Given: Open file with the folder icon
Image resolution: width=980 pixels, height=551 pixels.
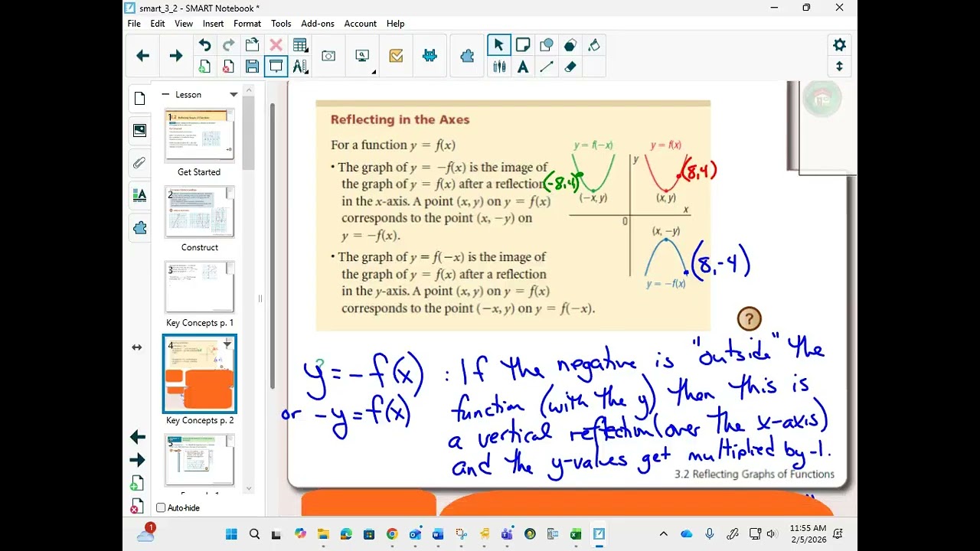Looking at the screenshot, I should (252, 45).
